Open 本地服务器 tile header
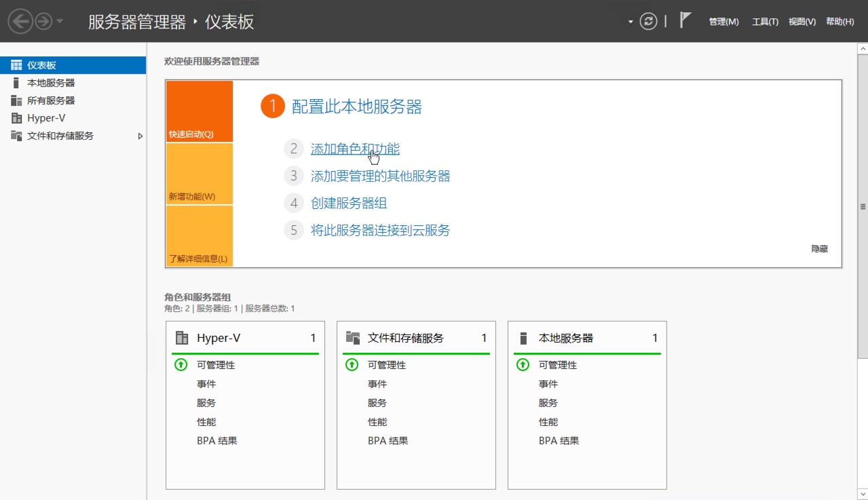Viewport: 868px width, 500px height. (x=565, y=338)
